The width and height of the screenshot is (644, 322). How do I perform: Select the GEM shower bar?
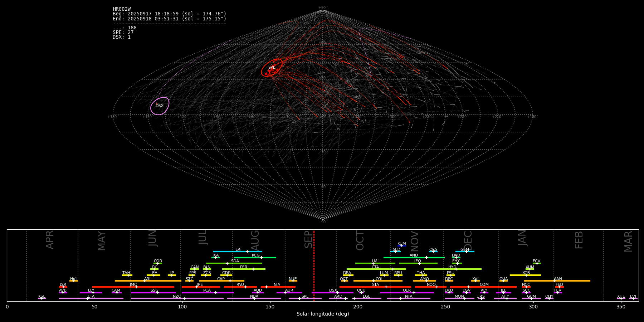click(465, 252)
